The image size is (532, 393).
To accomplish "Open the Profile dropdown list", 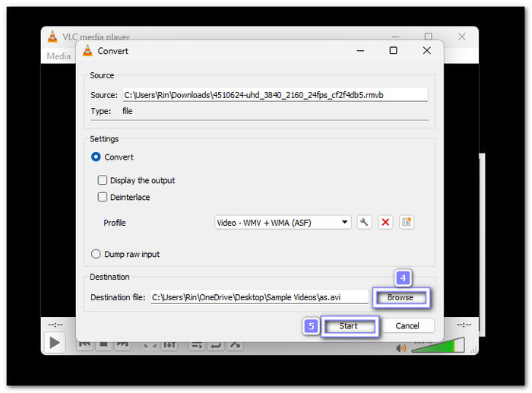I will pyautogui.click(x=283, y=223).
